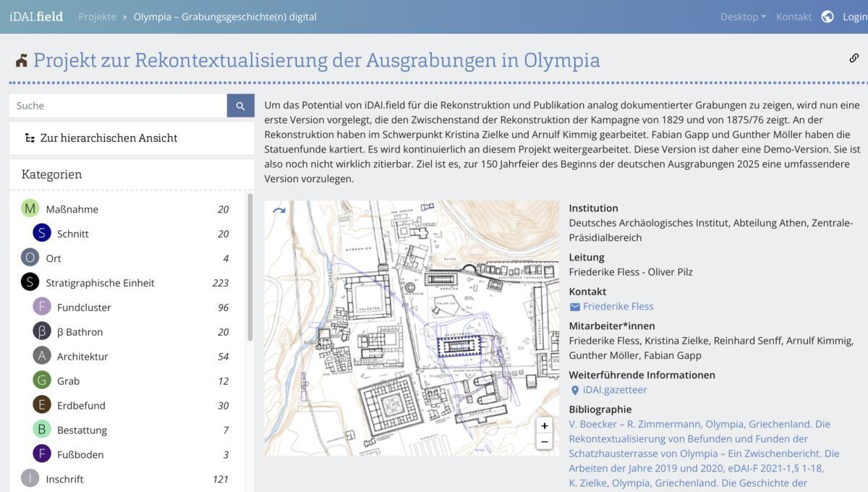This screenshot has width=868, height=492.
Task: Zoom out on the map
Action: (544, 442)
